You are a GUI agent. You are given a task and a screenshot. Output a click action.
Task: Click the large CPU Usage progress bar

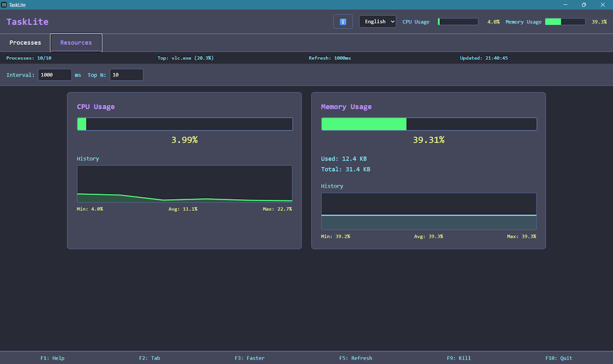pyautogui.click(x=184, y=124)
